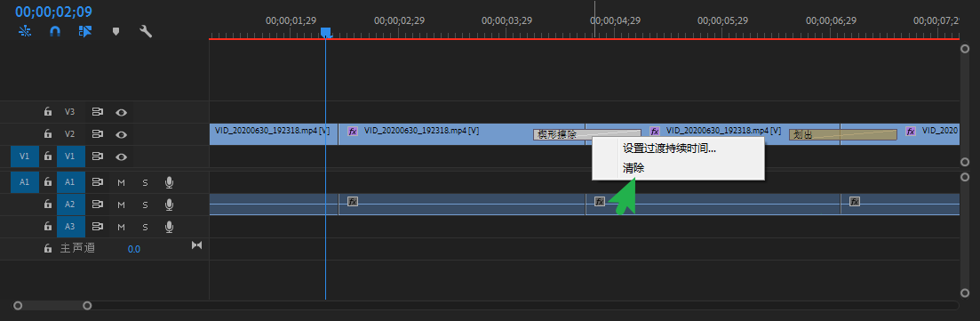Toggle sync lock for track V1
Viewport: 980px width, 321px height.
[x=97, y=156]
